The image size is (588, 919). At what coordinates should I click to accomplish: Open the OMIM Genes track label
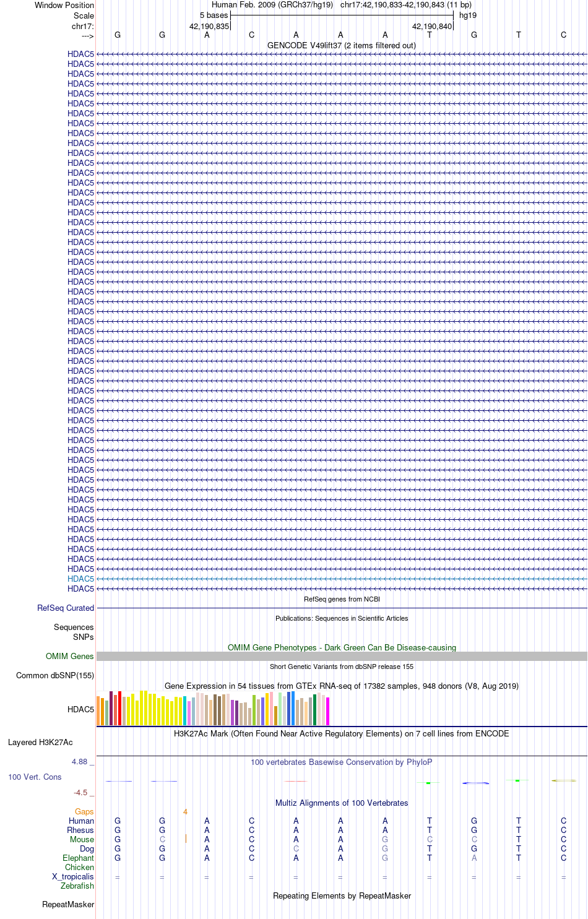(x=70, y=657)
